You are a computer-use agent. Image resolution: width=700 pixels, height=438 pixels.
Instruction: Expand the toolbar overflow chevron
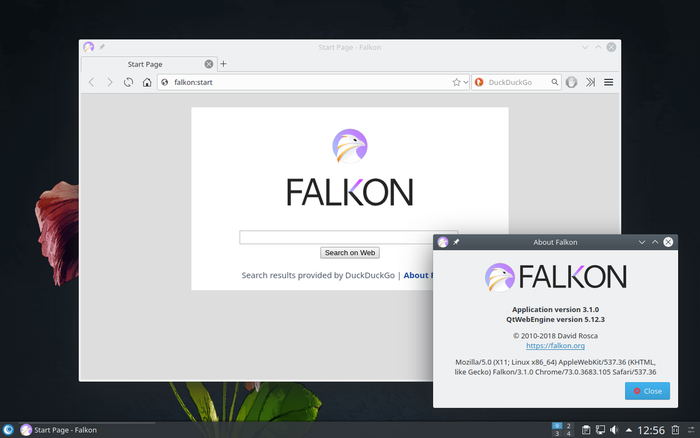pyautogui.click(x=589, y=82)
